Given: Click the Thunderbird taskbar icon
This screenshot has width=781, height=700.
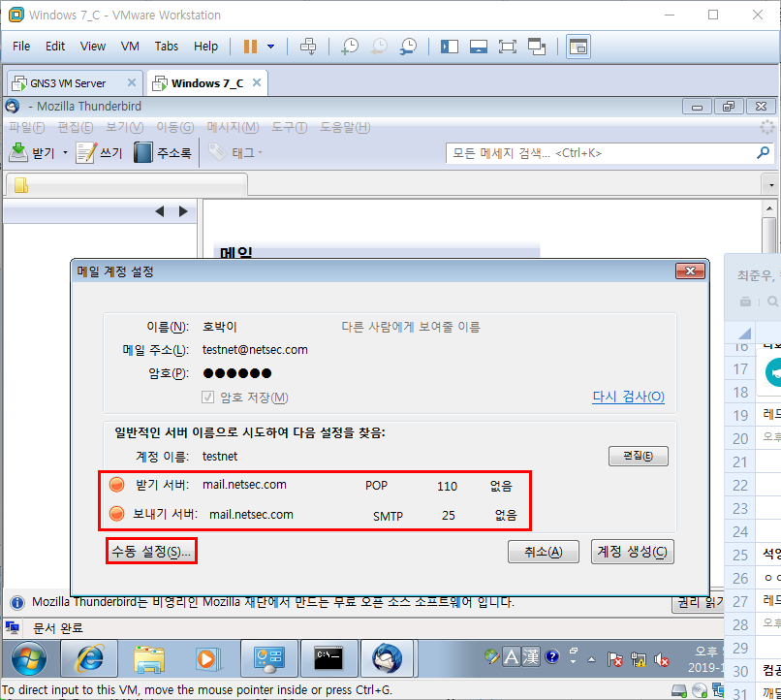Looking at the screenshot, I should click(x=388, y=658).
